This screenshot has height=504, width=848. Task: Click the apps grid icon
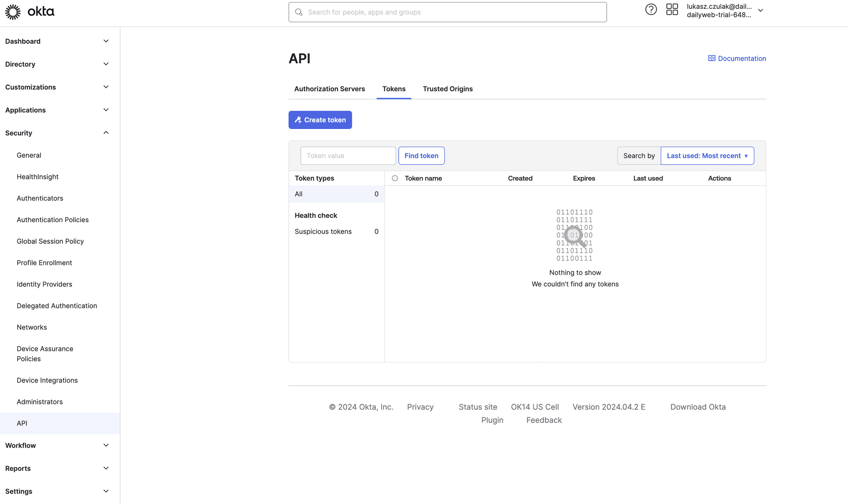(672, 11)
